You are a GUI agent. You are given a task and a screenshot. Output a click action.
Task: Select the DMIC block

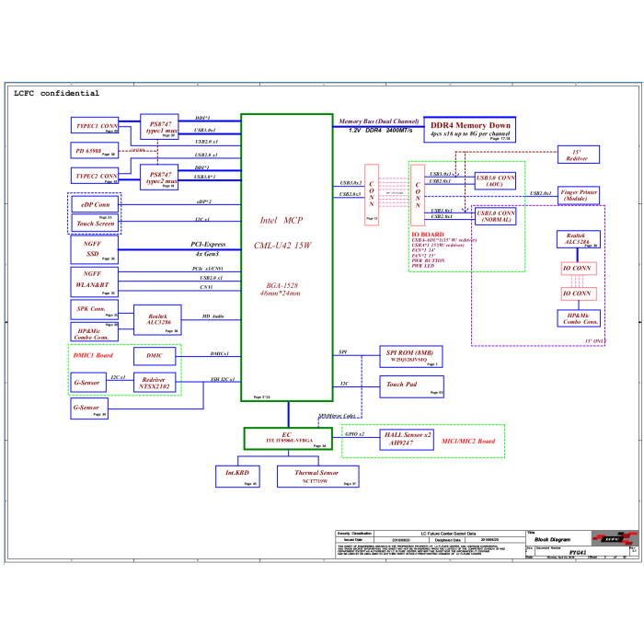pyautogui.click(x=155, y=356)
